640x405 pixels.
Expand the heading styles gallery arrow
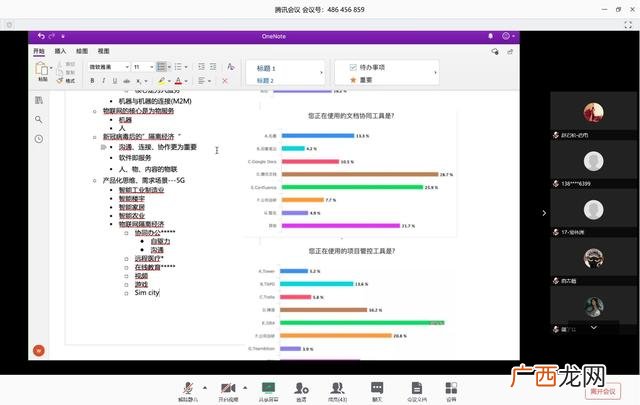(321, 72)
